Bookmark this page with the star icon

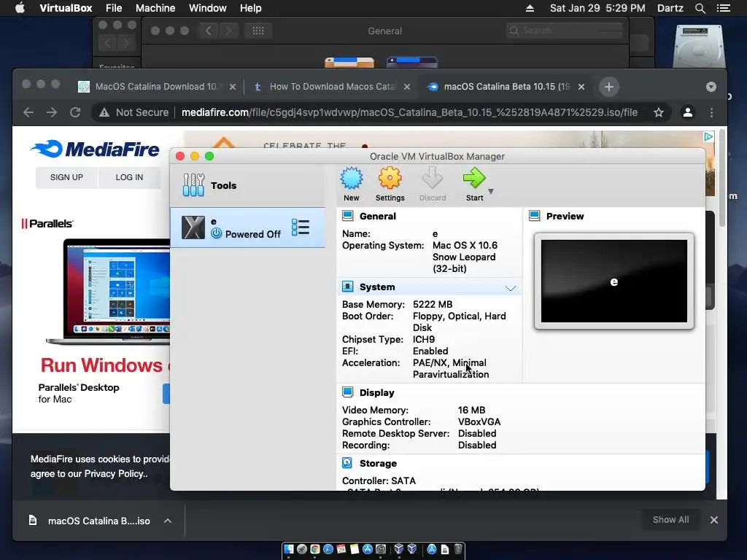(659, 112)
